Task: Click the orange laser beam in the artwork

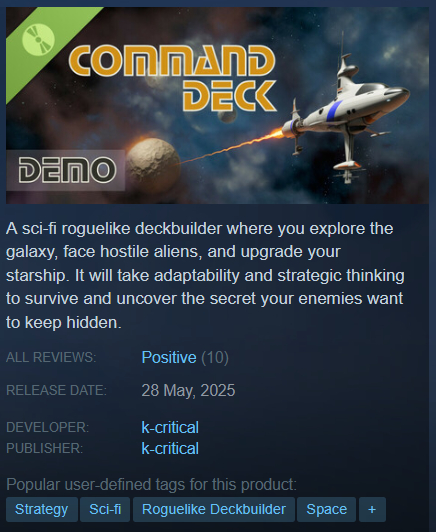Action: tap(231, 147)
